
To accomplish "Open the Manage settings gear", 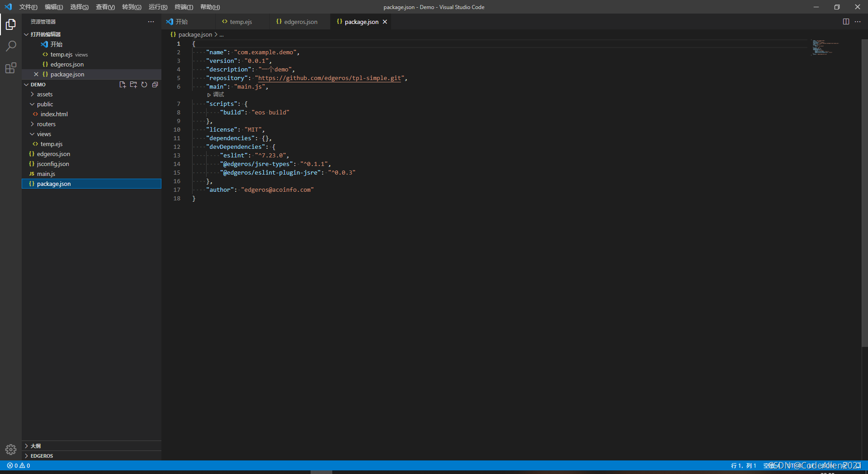I will (x=11, y=450).
